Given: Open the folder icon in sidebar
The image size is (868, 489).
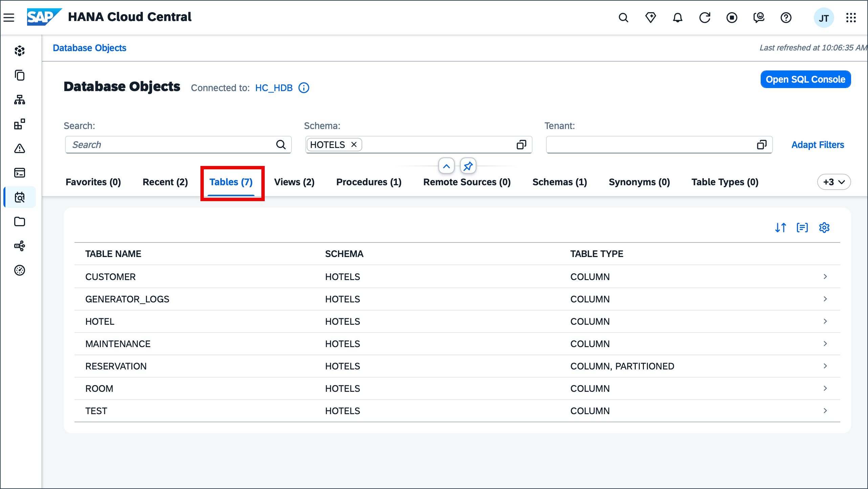Looking at the screenshot, I should pos(20,221).
